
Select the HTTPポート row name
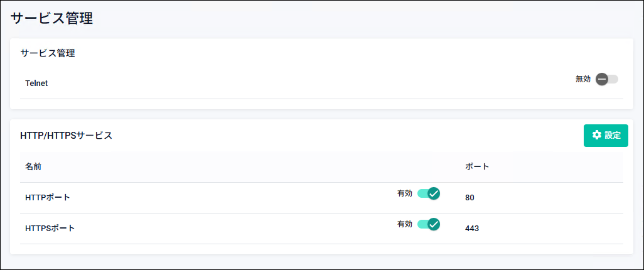48,198
